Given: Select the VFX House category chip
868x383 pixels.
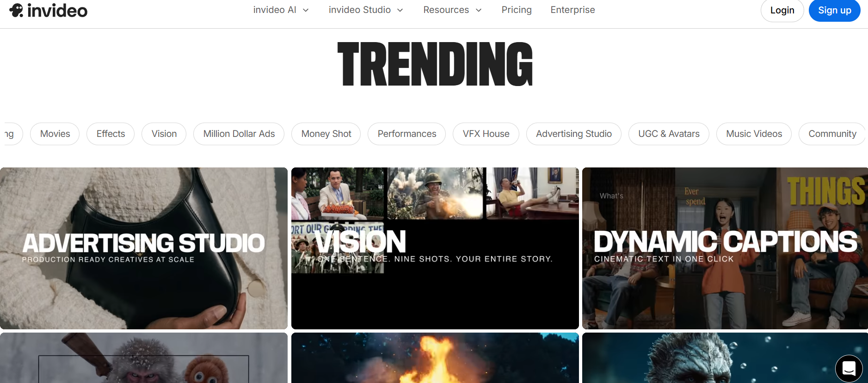Looking at the screenshot, I should pos(486,134).
